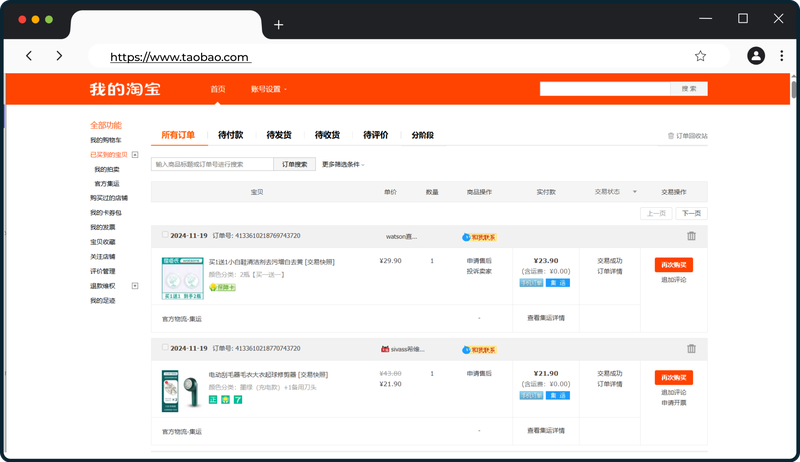Switch to the 所有订单 tab
Viewport: 800px width, 462px height.
(x=178, y=135)
